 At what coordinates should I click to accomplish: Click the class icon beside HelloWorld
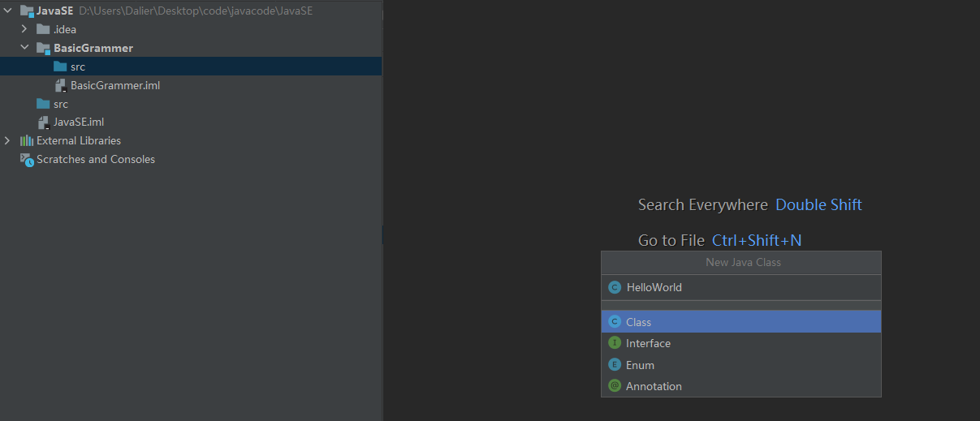(615, 287)
